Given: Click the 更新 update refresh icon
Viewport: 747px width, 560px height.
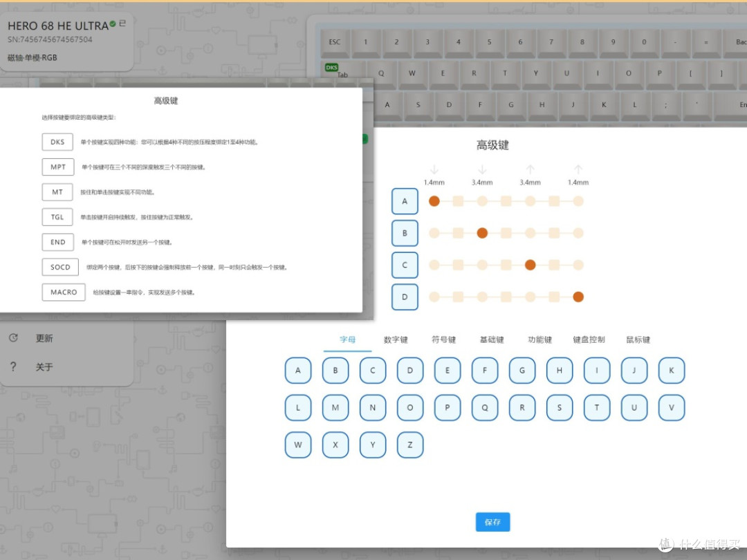Looking at the screenshot, I should (13, 337).
